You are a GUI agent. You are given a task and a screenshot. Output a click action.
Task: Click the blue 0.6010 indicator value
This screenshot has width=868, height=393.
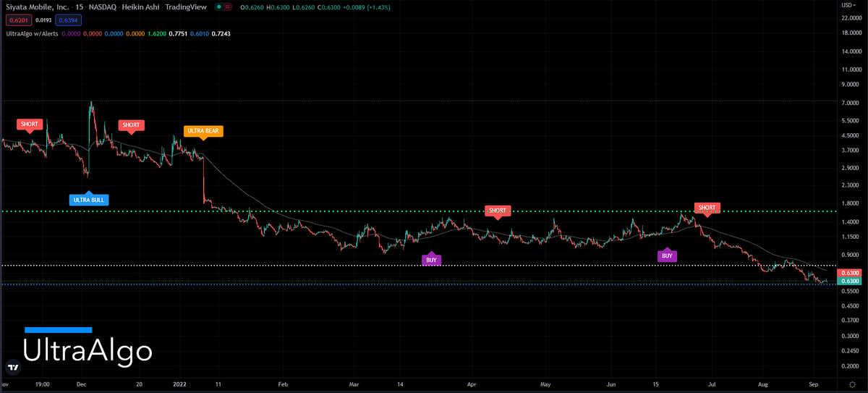200,33
